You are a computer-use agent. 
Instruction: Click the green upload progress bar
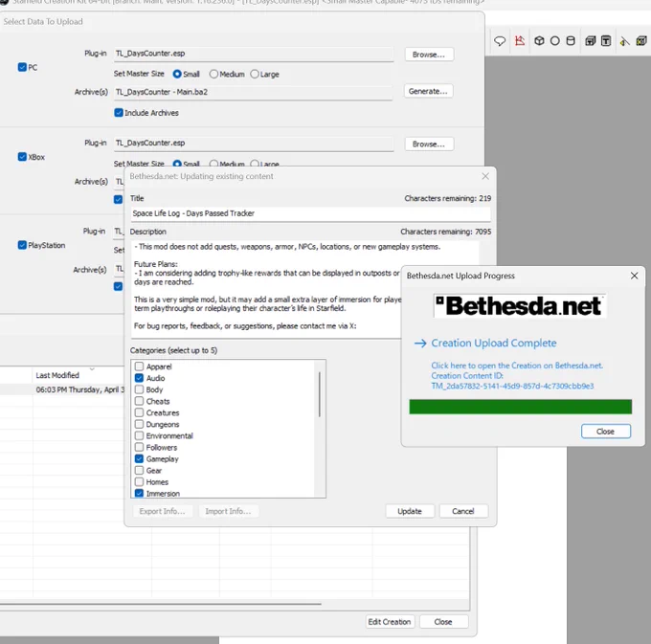point(520,407)
